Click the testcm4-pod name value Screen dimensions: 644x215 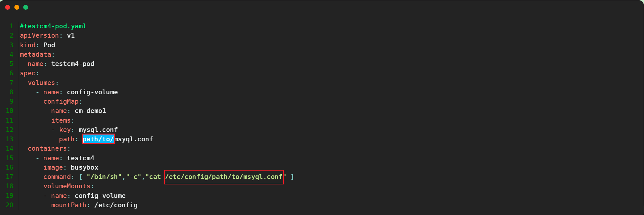73,64
